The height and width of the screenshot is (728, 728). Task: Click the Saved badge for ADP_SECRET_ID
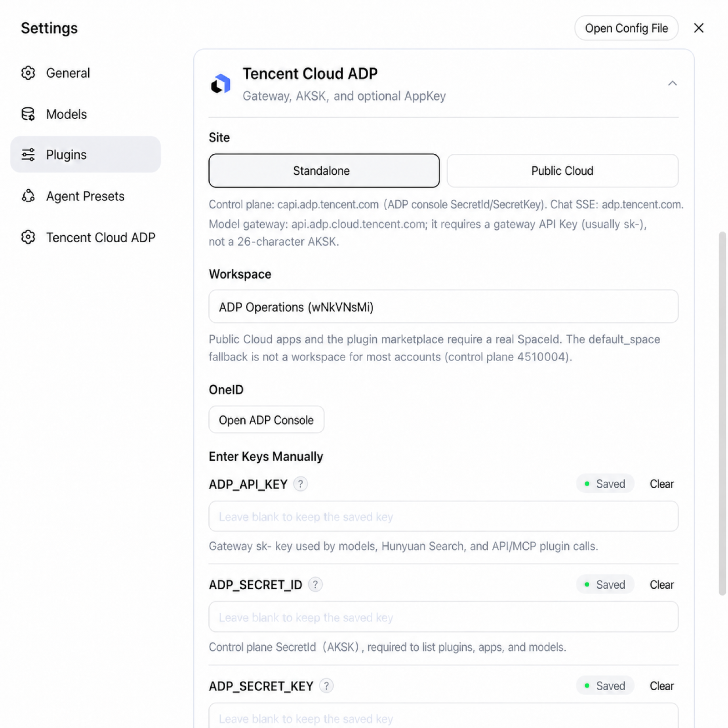605,584
